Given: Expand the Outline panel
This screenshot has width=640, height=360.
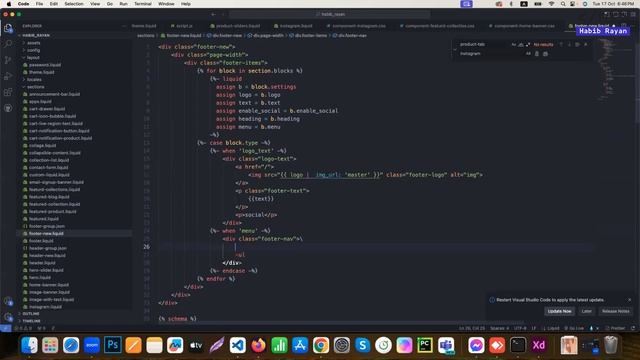Looking at the screenshot, I should pos(31,313).
